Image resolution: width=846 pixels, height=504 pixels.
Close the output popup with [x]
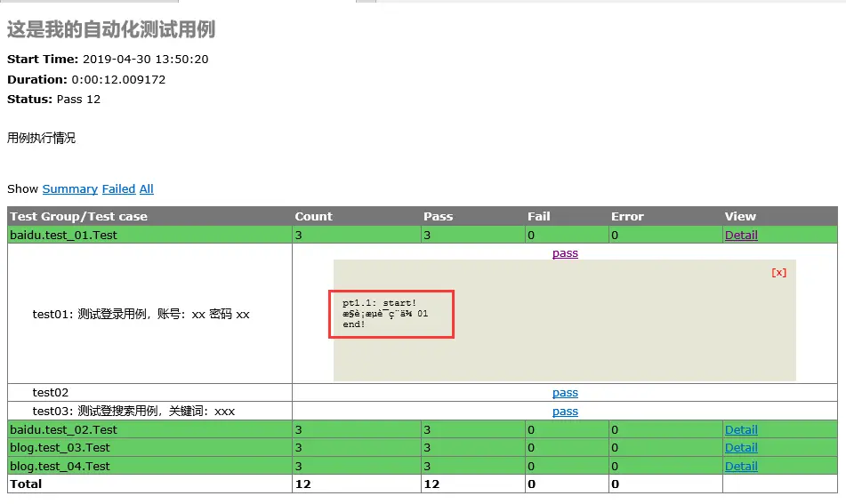(778, 272)
